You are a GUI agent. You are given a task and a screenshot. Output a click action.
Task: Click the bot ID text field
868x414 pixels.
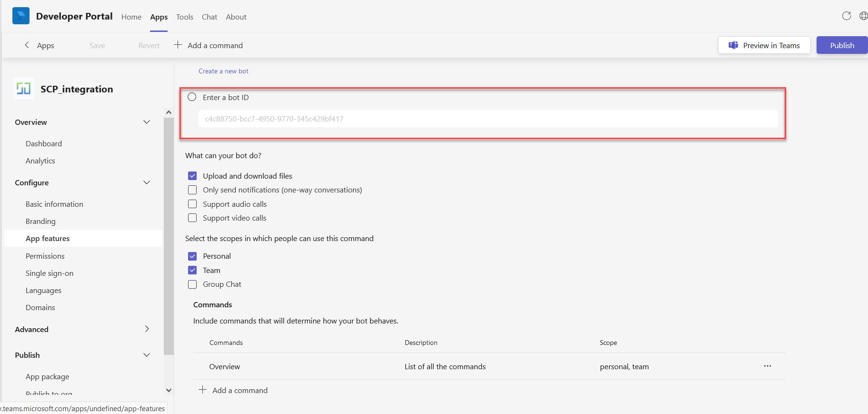pyautogui.click(x=488, y=119)
